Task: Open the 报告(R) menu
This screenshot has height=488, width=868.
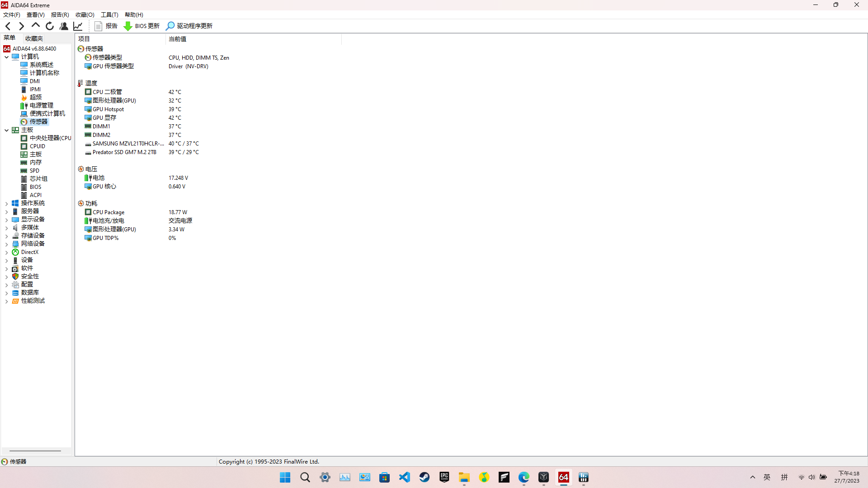Action: tap(60, 15)
